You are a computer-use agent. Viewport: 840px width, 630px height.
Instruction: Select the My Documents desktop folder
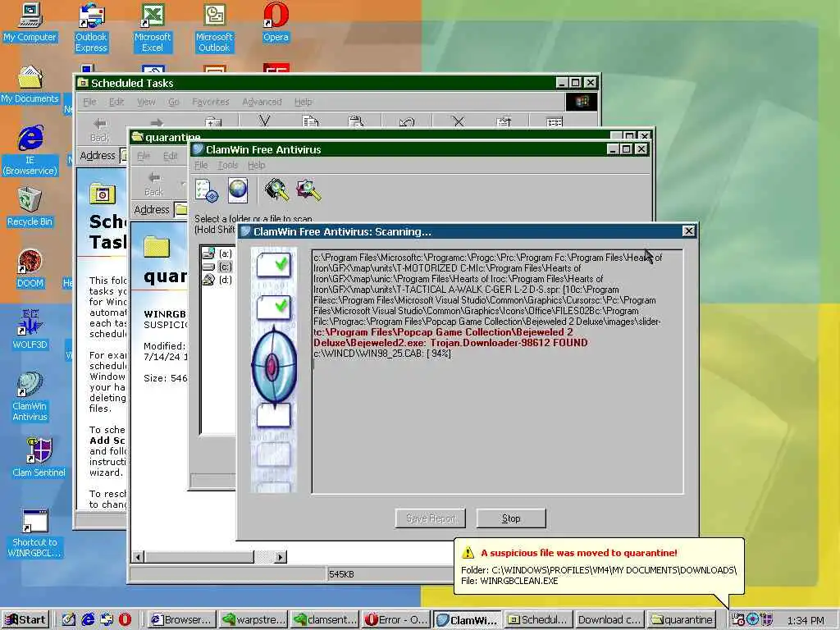click(x=30, y=84)
